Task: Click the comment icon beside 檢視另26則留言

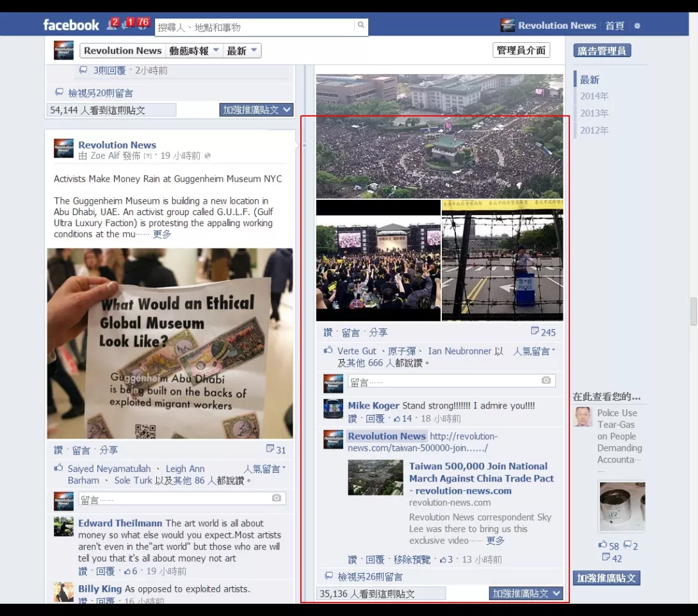Action: tap(329, 576)
